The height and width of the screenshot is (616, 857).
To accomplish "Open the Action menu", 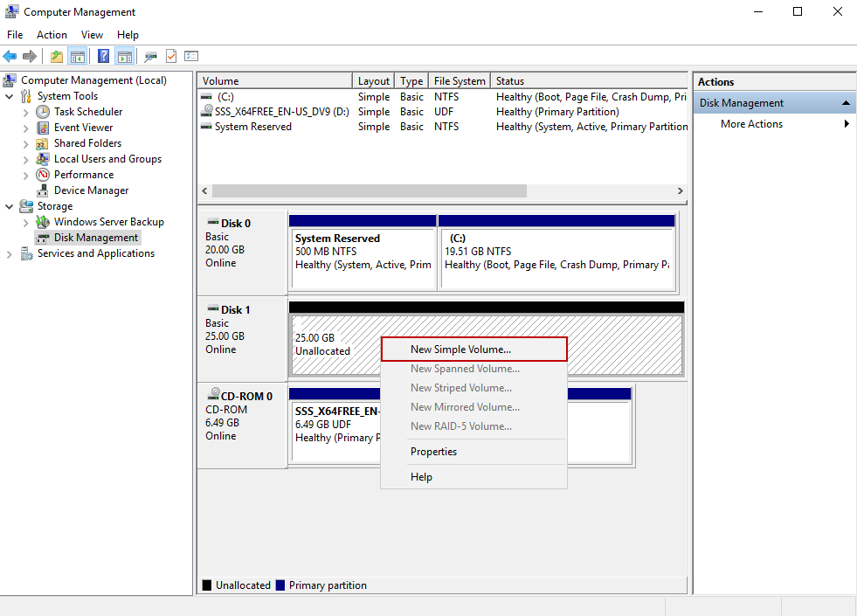I will (x=52, y=35).
